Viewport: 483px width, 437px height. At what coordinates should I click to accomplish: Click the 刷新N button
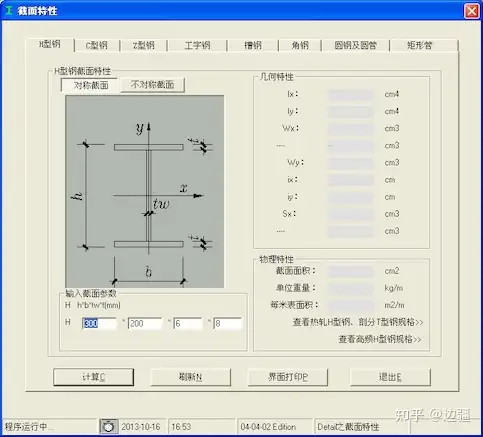pyautogui.click(x=190, y=377)
